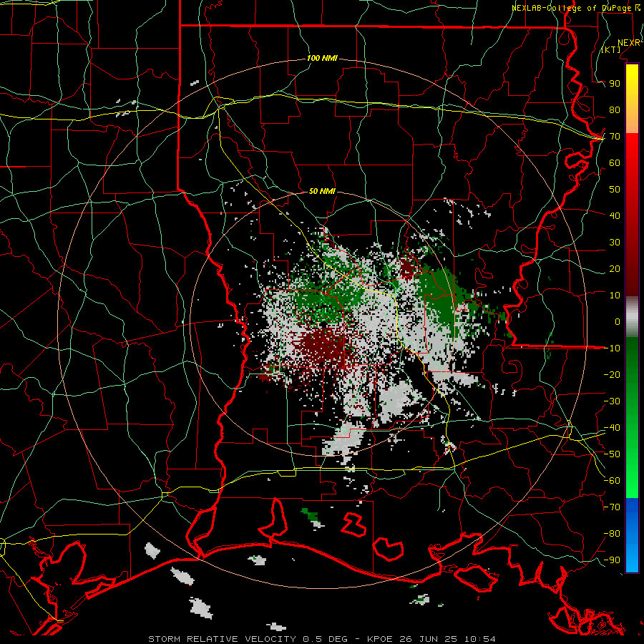Click the -30 knot scale label
The width and height of the screenshot is (644, 644).
coord(612,401)
